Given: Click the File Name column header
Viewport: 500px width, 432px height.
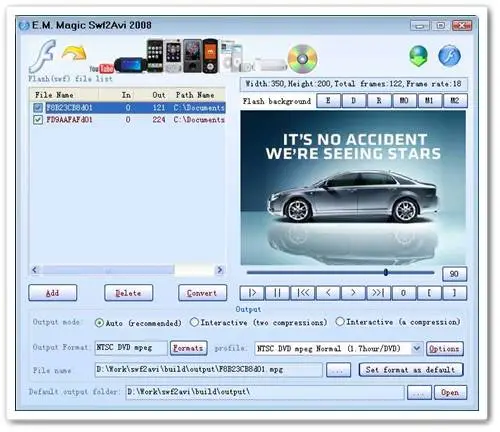Looking at the screenshot, I should pyautogui.click(x=64, y=95).
